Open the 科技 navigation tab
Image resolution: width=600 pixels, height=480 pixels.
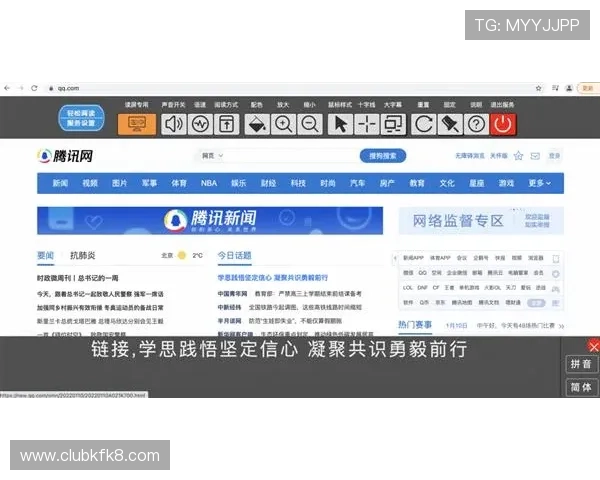point(298,183)
